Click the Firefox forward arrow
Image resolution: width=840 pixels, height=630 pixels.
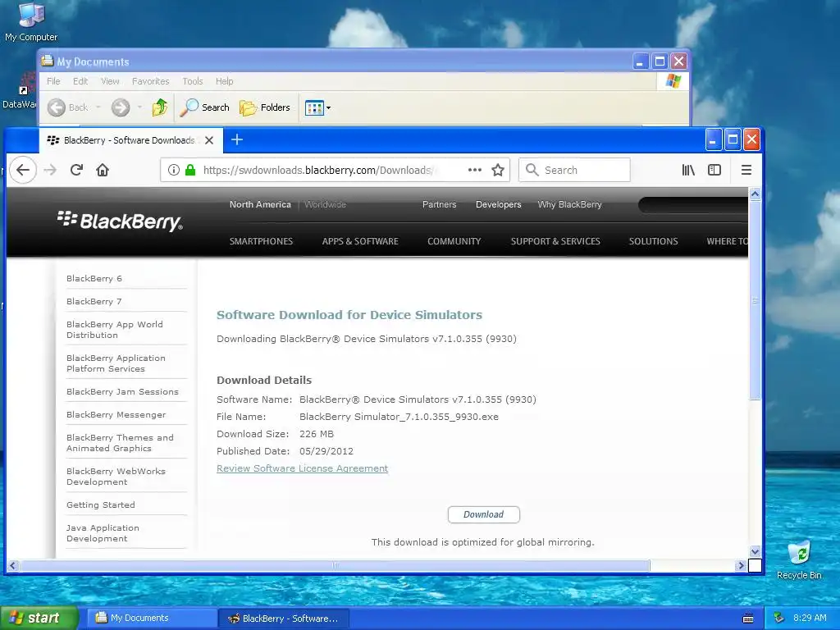pyautogui.click(x=50, y=170)
